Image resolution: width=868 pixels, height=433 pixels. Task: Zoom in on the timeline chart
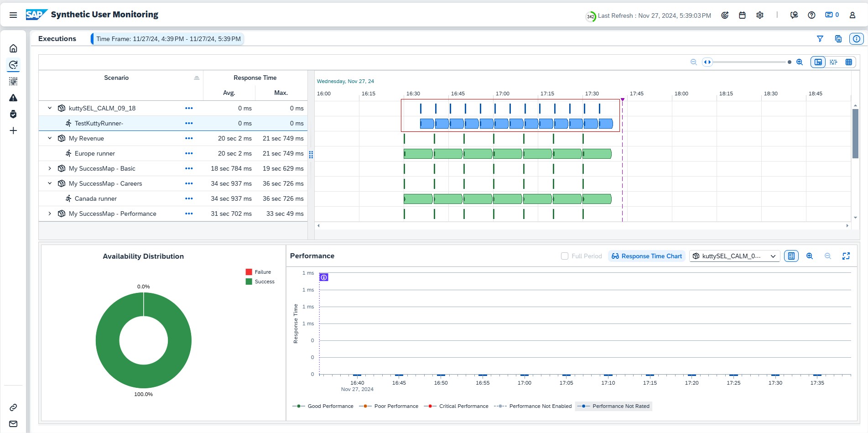(799, 62)
